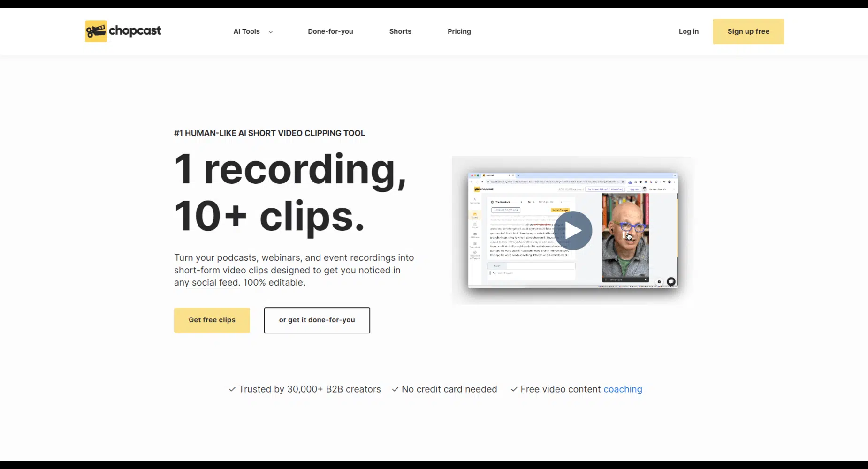This screenshot has width=868, height=469.
Task: Open the Shorts page from navigation
Action: 400,31
